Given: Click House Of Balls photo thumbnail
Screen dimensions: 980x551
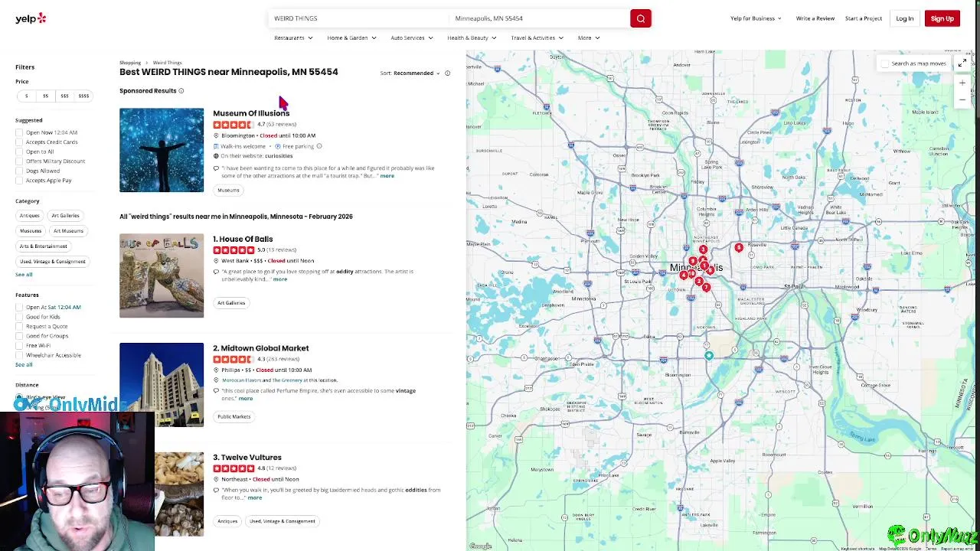Looking at the screenshot, I should point(162,275).
